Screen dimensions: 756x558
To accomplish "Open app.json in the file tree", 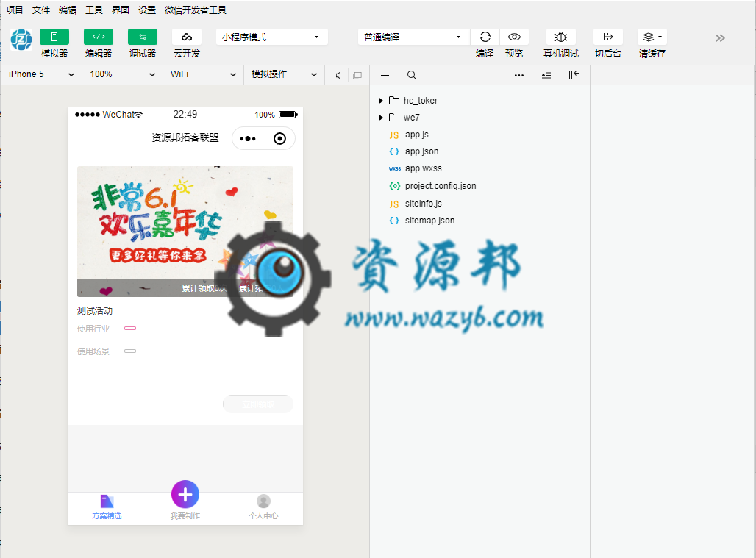I will (421, 151).
